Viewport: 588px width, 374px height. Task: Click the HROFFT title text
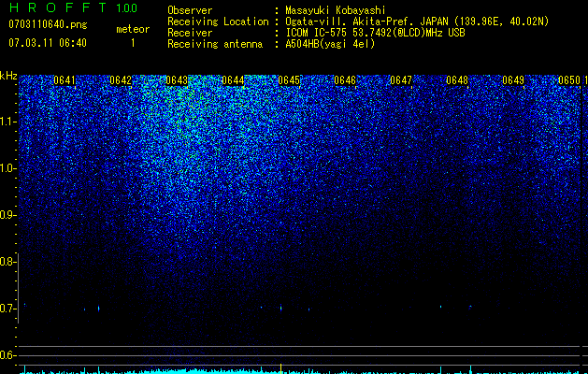tap(58, 7)
